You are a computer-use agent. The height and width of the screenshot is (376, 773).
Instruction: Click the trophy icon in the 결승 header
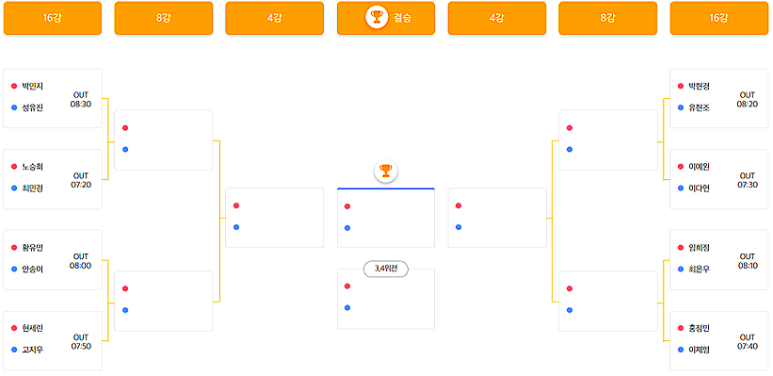[x=377, y=18]
